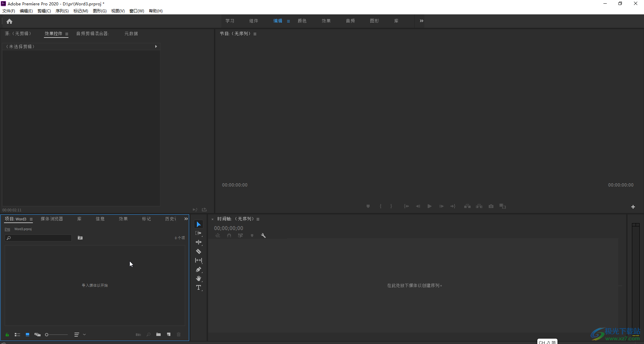
Task: Select the Razor tool
Action: pyautogui.click(x=199, y=251)
